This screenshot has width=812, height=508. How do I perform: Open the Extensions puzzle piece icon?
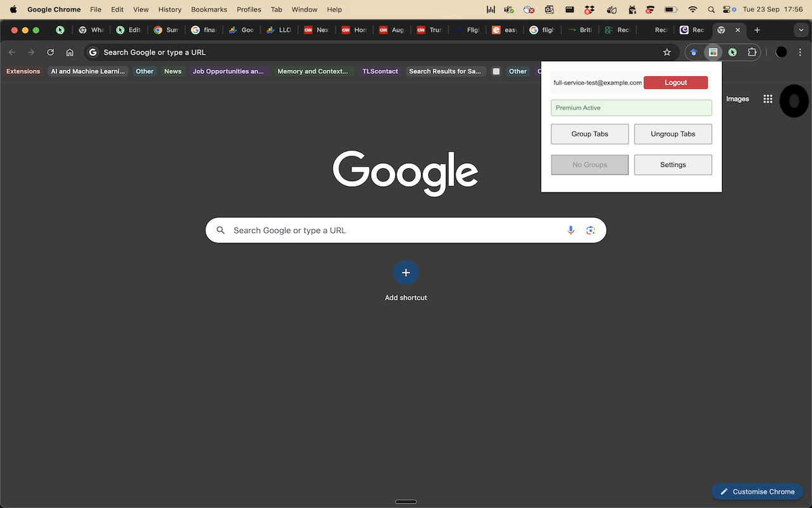click(752, 52)
